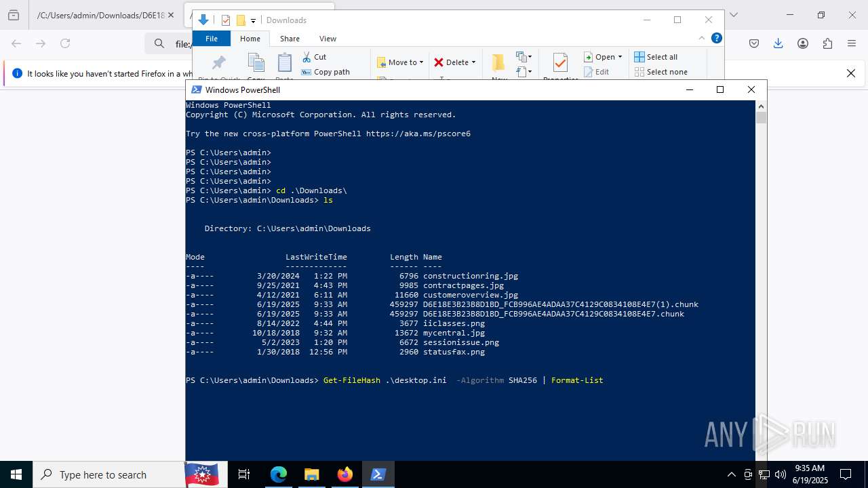Click customeroverview.jpg in PowerShell listing

(471, 295)
